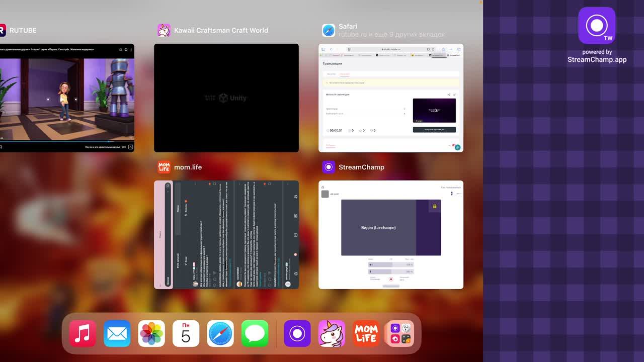The width and height of the screenshot is (644, 362).
Task: Click stream preview thumbnail in Safari page
Action: [434, 110]
